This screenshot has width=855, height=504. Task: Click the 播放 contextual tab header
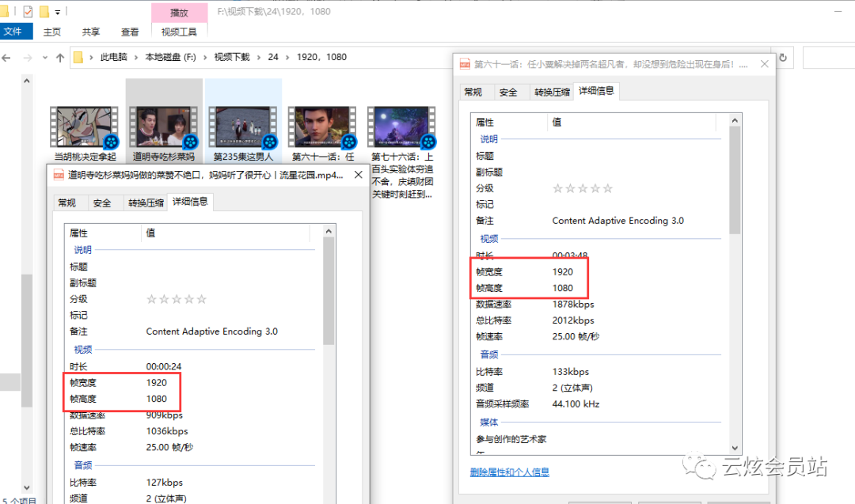coord(180,13)
